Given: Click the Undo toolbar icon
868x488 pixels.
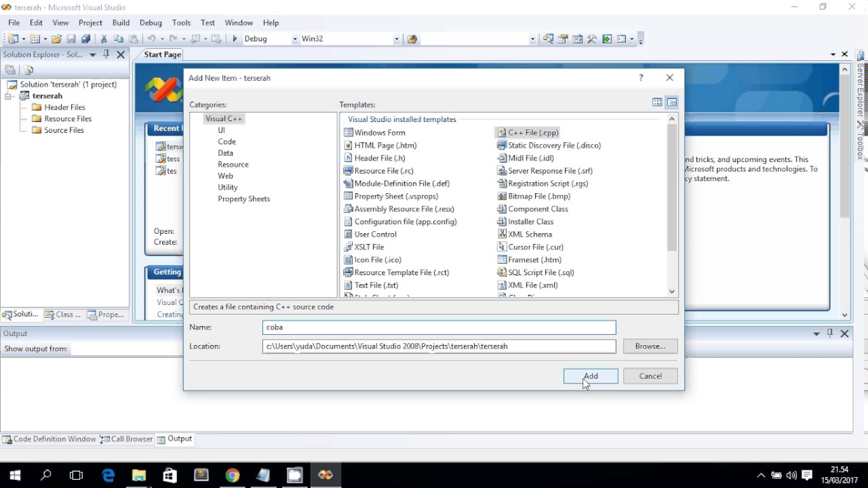Looking at the screenshot, I should pyautogui.click(x=151, y=39).
